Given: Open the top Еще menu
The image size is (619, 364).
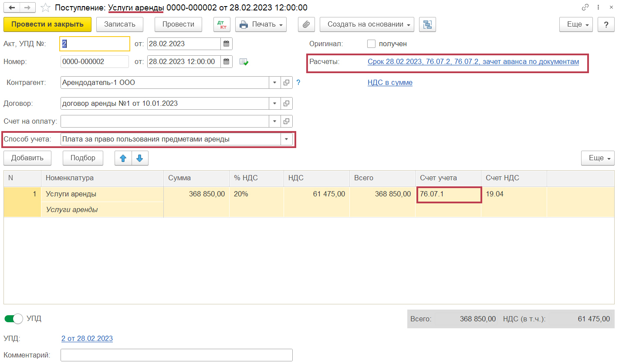Looking at the screenshot, I should point(576,24).
